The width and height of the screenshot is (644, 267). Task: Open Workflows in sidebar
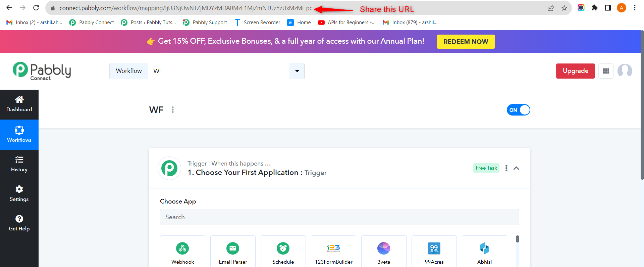[x=19, y=135]
